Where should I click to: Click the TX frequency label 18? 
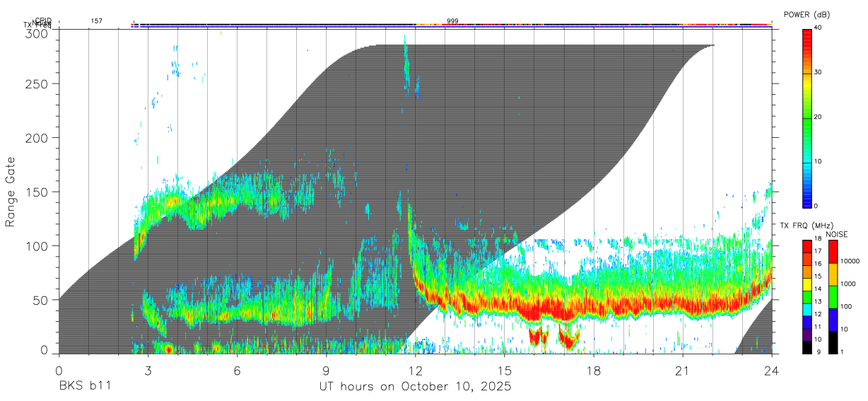click(818, 240)
